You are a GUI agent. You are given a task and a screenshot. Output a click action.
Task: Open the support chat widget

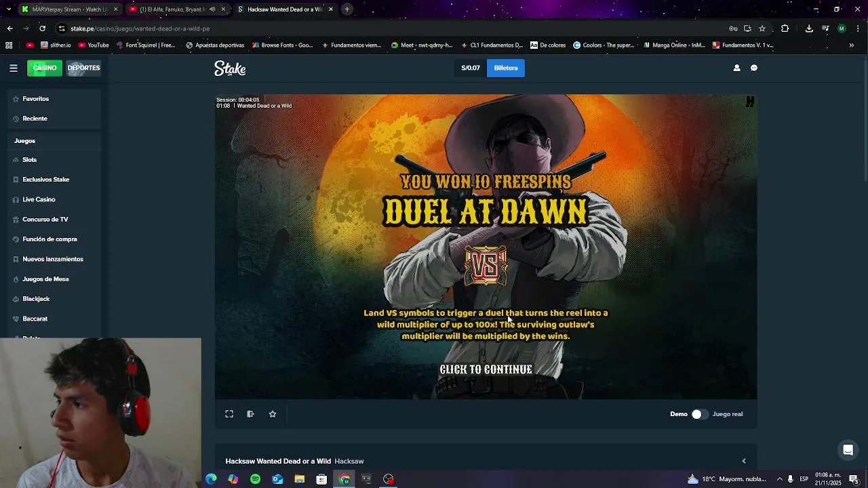click(x=848, y=450)
